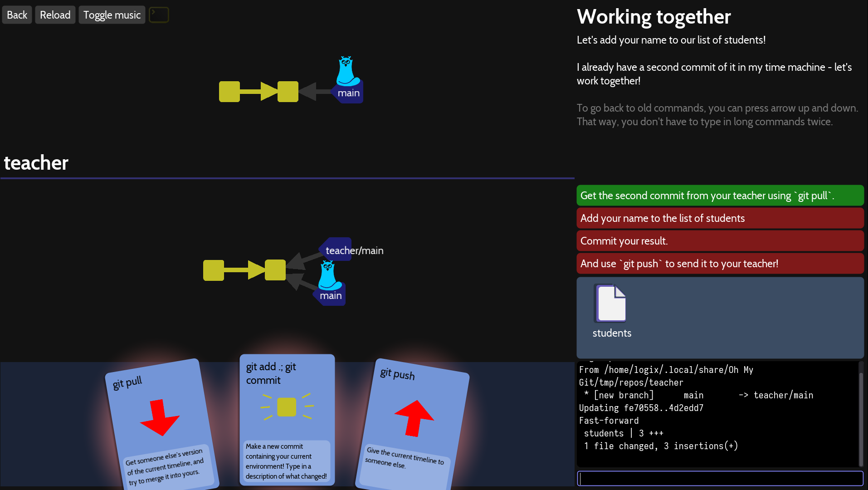Image resolution: width=868 pixels, height=490 pixels.
Task: Select the latest yellow commit node in teacher's timeline
Action: point(275,270)
